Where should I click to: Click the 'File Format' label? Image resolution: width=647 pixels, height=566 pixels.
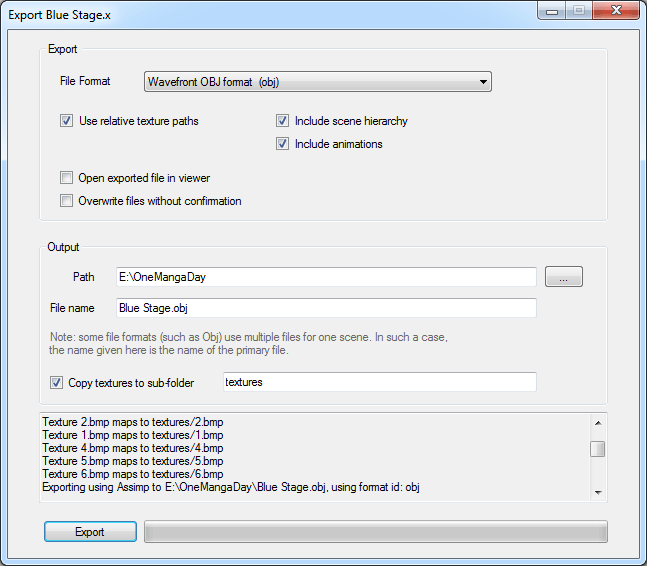(x=85, y=81)
